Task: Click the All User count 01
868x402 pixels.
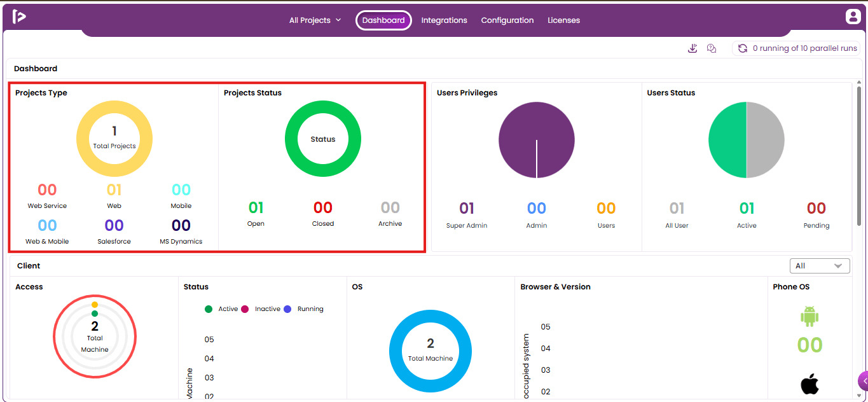Action: (x=677, y=208)
